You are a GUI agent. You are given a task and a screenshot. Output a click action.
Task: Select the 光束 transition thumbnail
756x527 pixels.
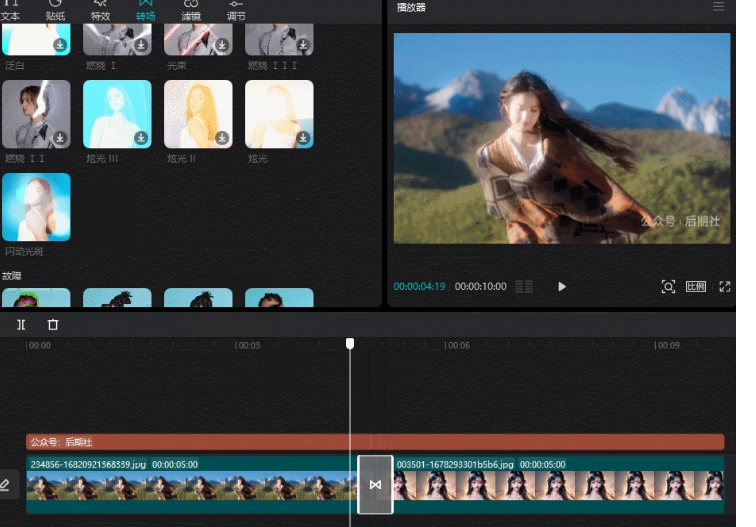click(198, 39)
